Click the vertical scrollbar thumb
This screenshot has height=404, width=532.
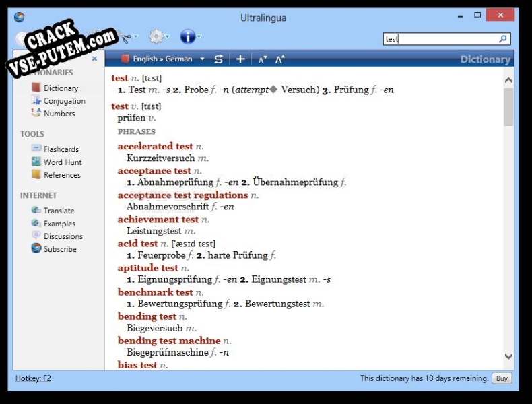pos(508,107)
